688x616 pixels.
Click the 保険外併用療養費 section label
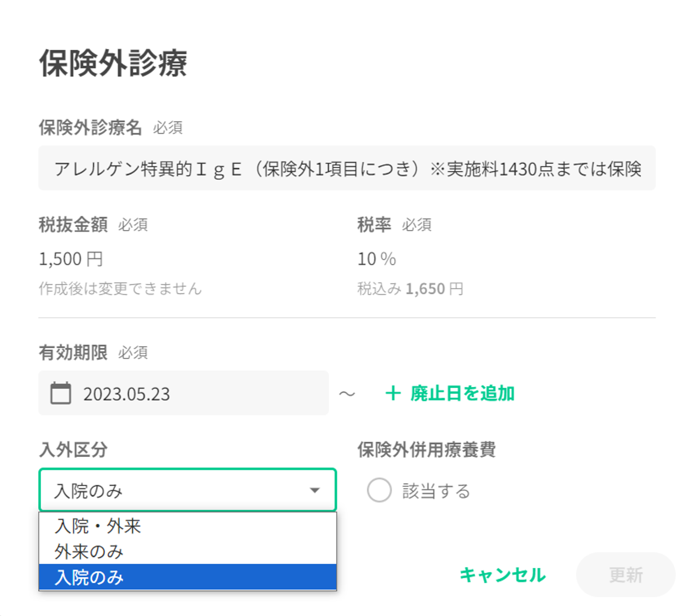426,449
